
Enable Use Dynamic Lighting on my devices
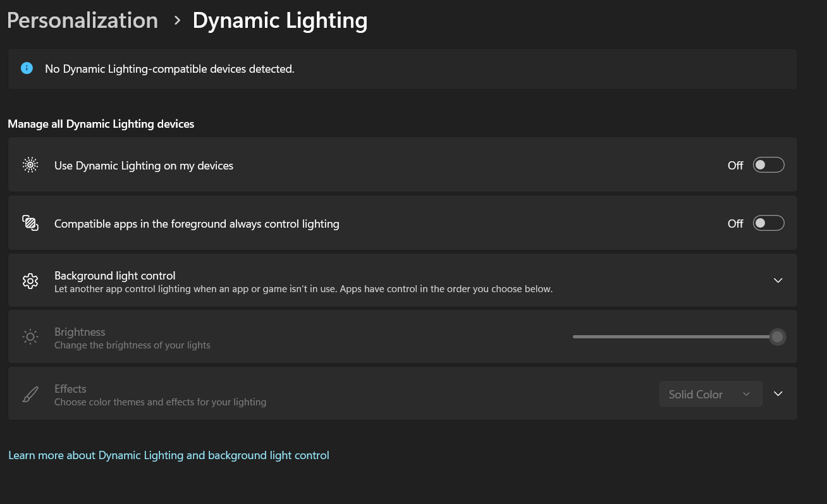[768, 164]
